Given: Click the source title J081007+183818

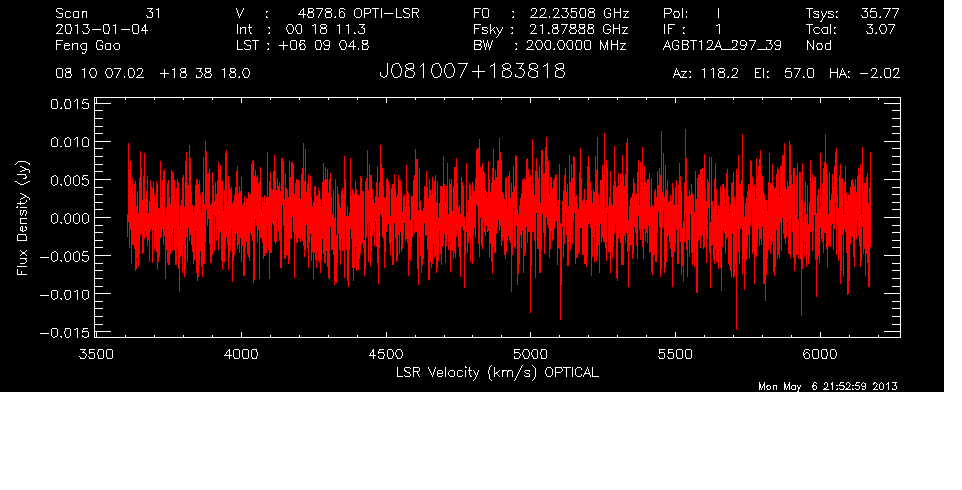Looking at the screenshot, I should [472, 72].
